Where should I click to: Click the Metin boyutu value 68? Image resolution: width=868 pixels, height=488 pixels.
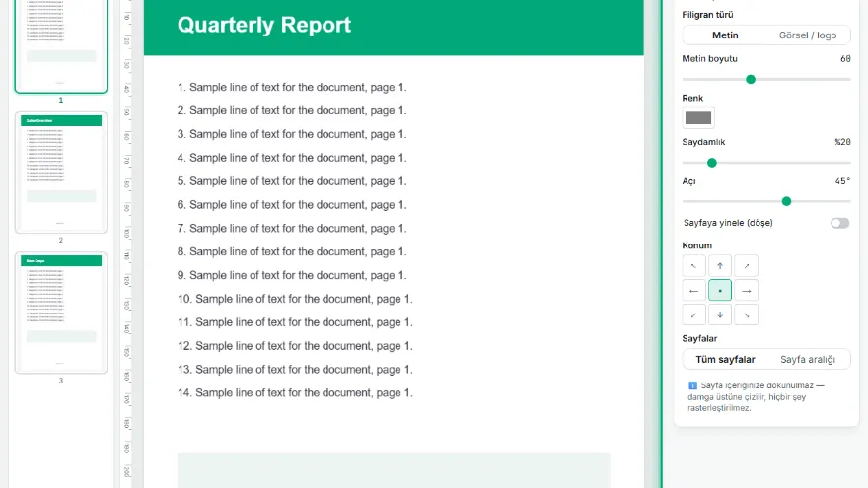click(845, 58)
